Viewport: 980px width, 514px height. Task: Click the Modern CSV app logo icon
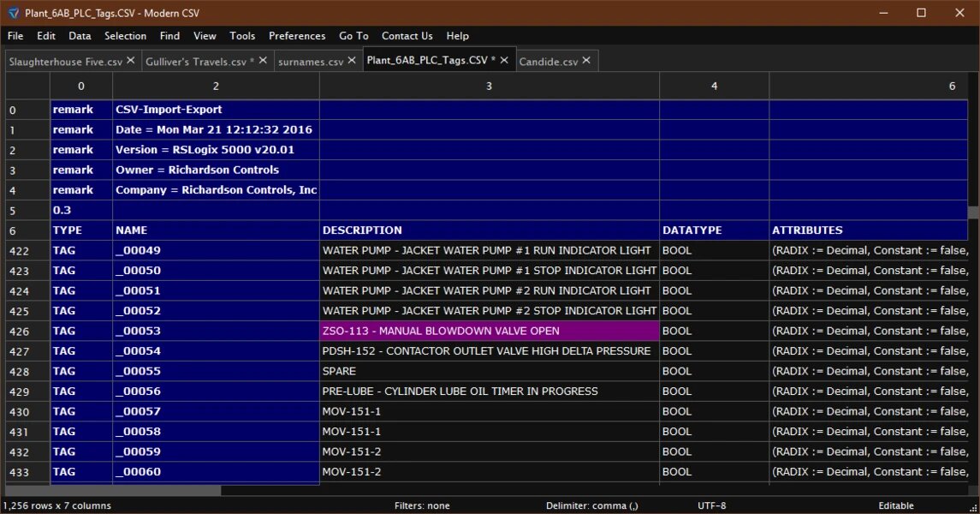coord(13,13)
